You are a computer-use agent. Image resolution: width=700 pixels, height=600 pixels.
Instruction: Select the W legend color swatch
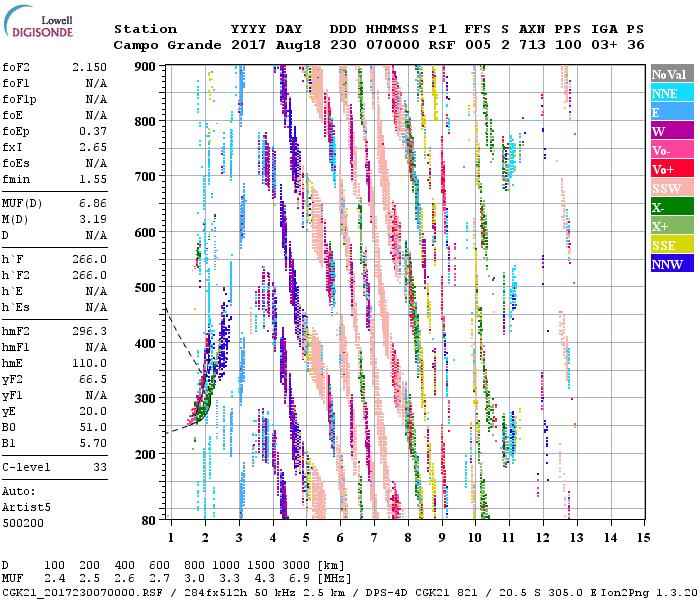point(672,131)
